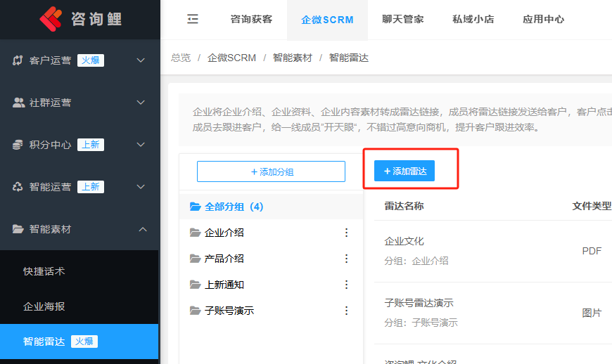This screenshot has width=612, height=364.
Task: Switch to 私域小店 top tab
Action: tap(473, 19)
